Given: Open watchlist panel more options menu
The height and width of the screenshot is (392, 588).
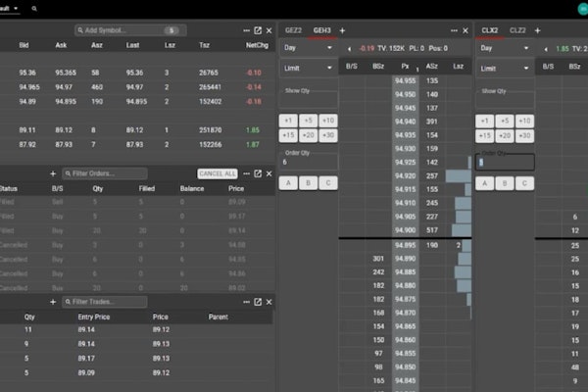Looking at the screenshot, I should (246, 30).
